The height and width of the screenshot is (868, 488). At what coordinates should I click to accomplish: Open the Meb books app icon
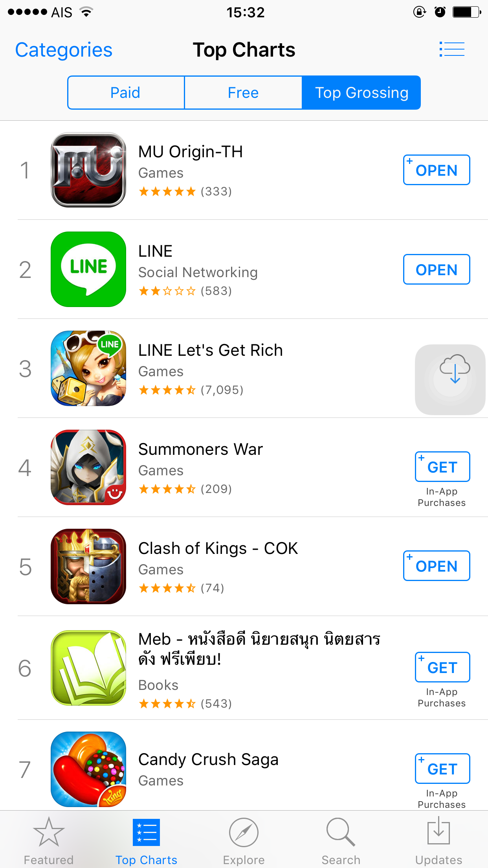[x=88, y=668]
